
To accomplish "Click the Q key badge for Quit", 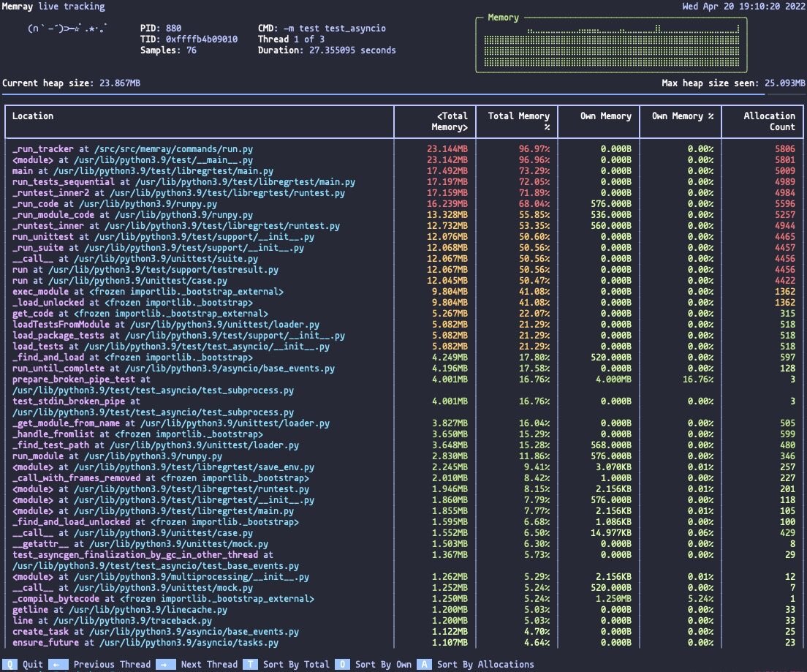I will (x=10, y=664).
